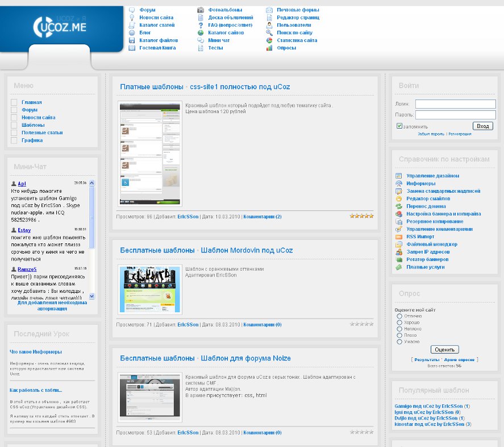Screen dimensions: 504x447
Task: Rate the css-site1 post with stars
Action: pos(361,216)
